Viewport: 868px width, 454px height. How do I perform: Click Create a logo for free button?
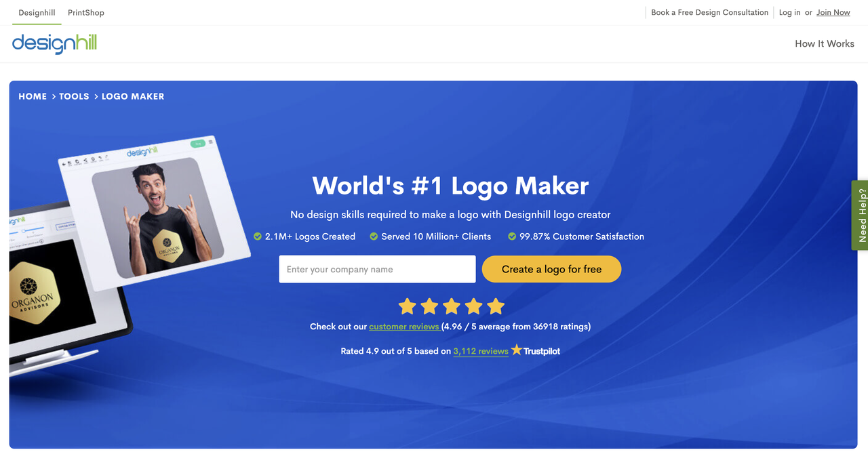551,269
